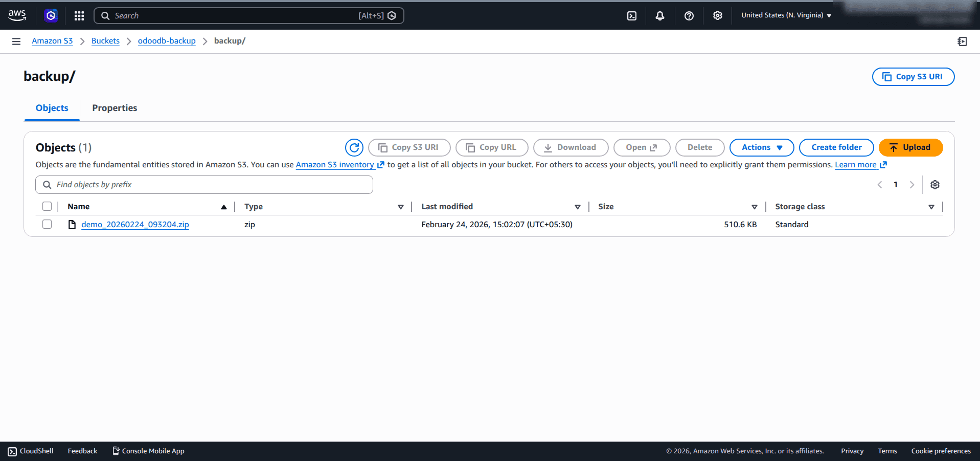This screenshot has width=980, height=461.
Task: Click the external link icon after Learn more
Action: (883, 165)
